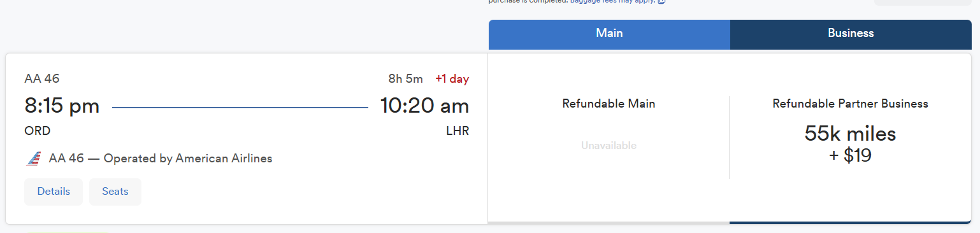The height and width of the screenshot is (233, 980).
Task: Click the Operated by American Airlines text
Action: click(x=188, y=159)
